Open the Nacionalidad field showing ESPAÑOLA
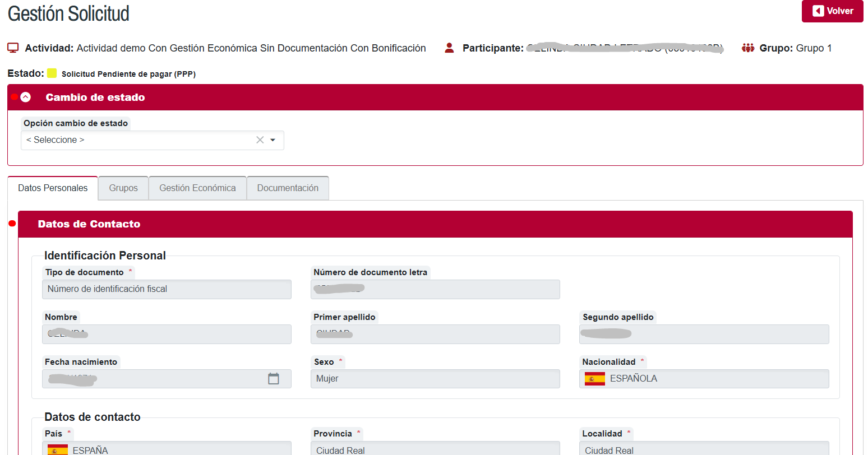The width and height of the screenshot is (868, 455). click(x=704, y=379)
